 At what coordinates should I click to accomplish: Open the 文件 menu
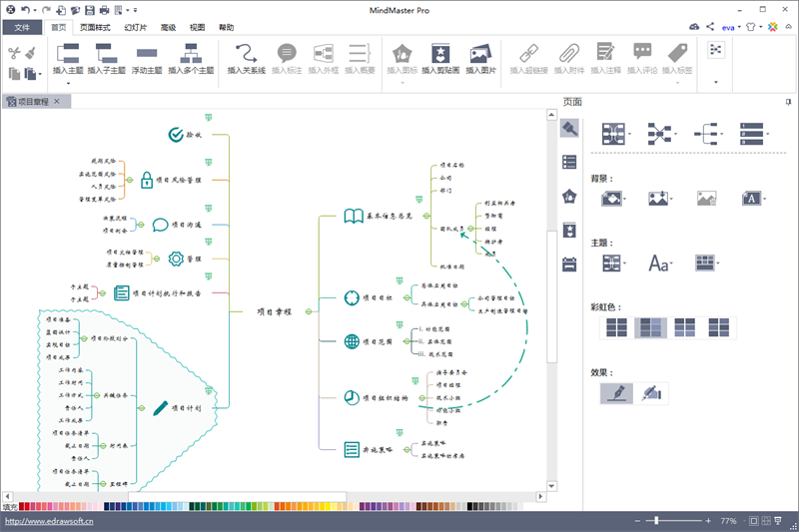point(22,28)
